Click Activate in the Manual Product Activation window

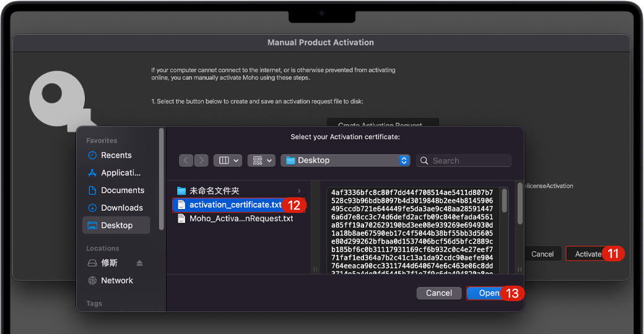pyautogui.click(x=588, y=254)
